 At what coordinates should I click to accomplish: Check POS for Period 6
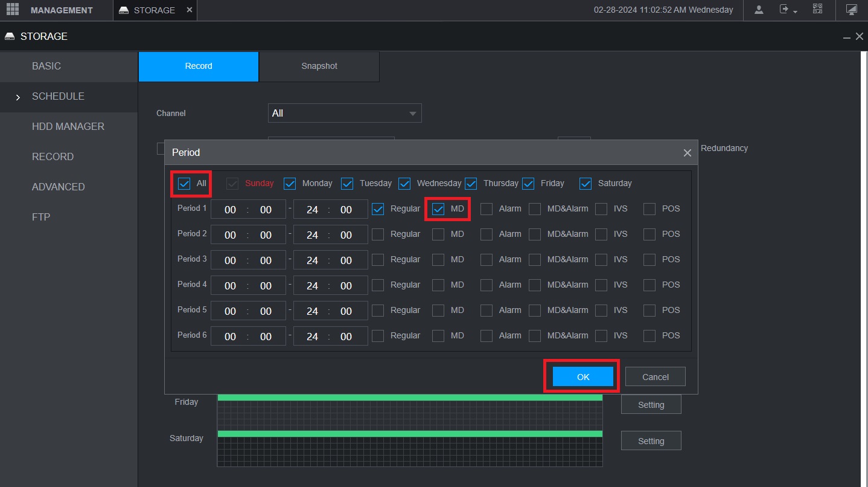[x=649, y=336]
